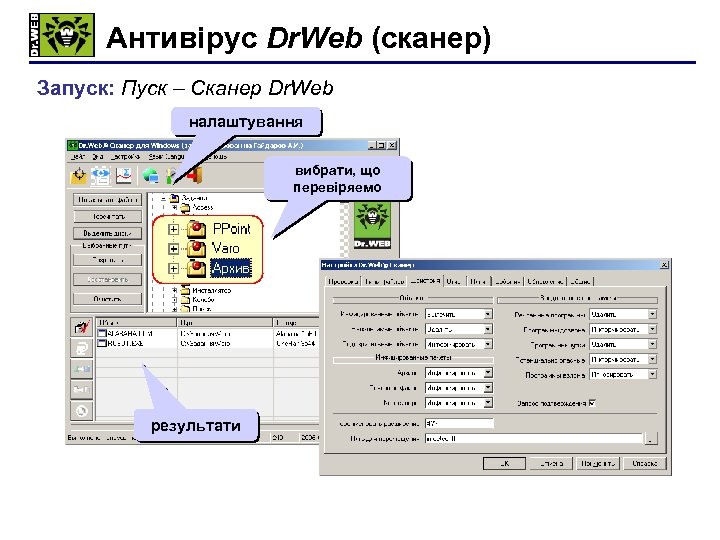The image size is (720, 540).
Task: Click the folder-with-crosshair scan icon in the scanner toolbar
Action: tap(79, 175)
